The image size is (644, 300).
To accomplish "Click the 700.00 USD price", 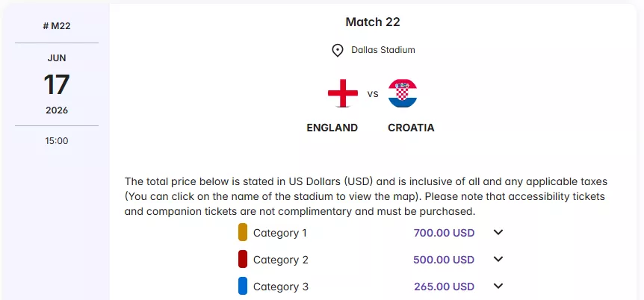I will click(x=444, y=233).
